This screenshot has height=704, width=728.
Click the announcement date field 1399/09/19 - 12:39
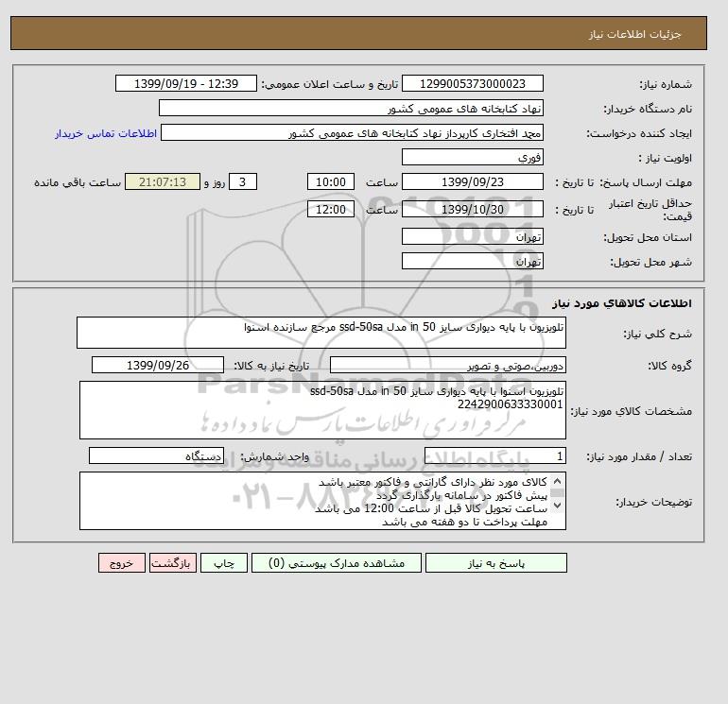[x=185, y=83]
